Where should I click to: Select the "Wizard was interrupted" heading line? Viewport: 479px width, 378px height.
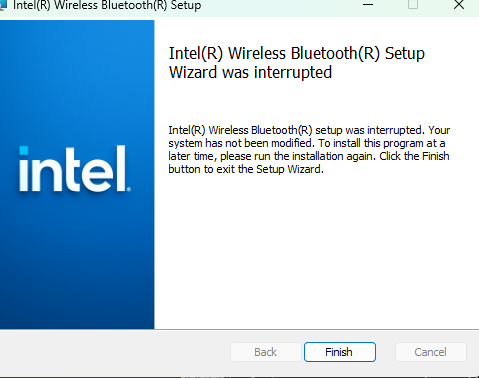(x=250, y=73)
